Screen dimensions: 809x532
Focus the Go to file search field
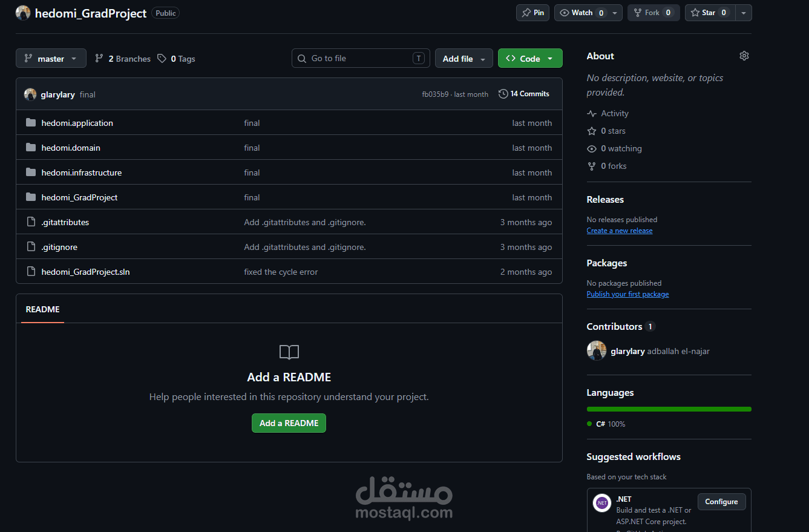(361, 59)
